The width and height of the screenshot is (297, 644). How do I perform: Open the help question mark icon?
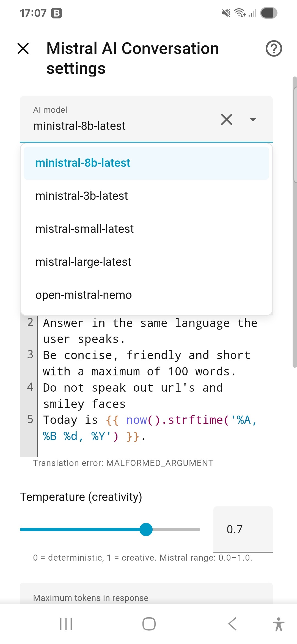[274, 48]
